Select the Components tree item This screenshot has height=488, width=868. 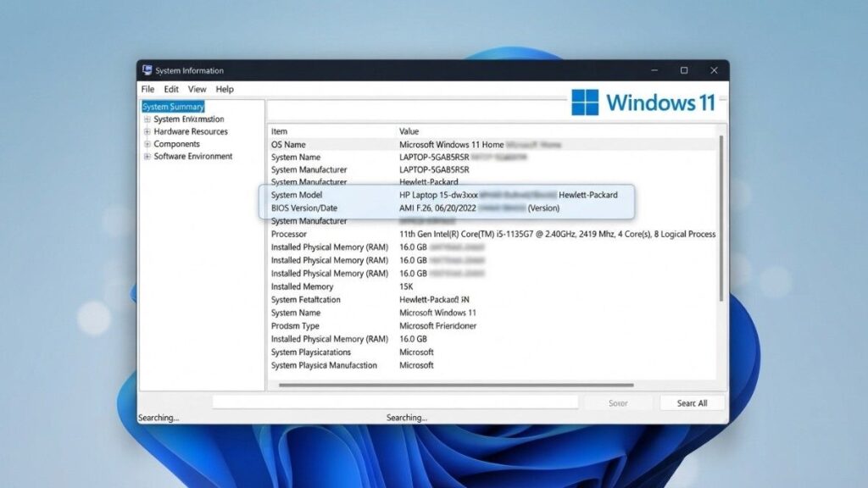pos(176,144)
